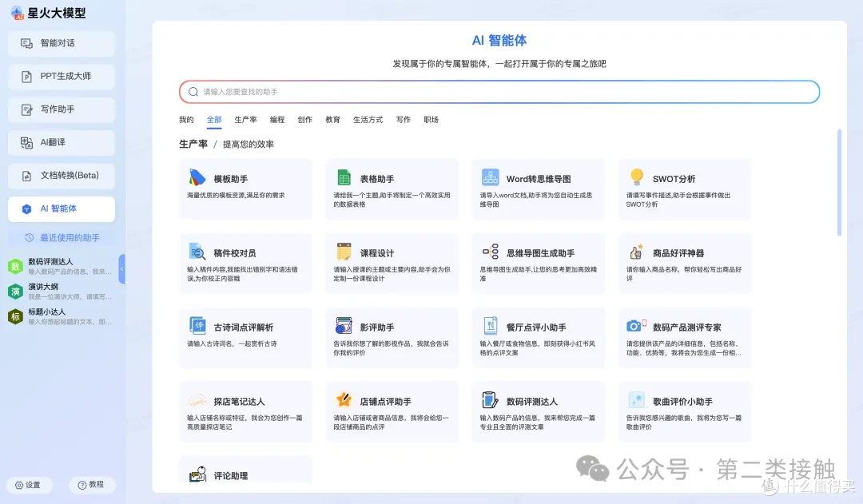
Task: Open the 创作 category tab
Action: click(x=305, y=119)
